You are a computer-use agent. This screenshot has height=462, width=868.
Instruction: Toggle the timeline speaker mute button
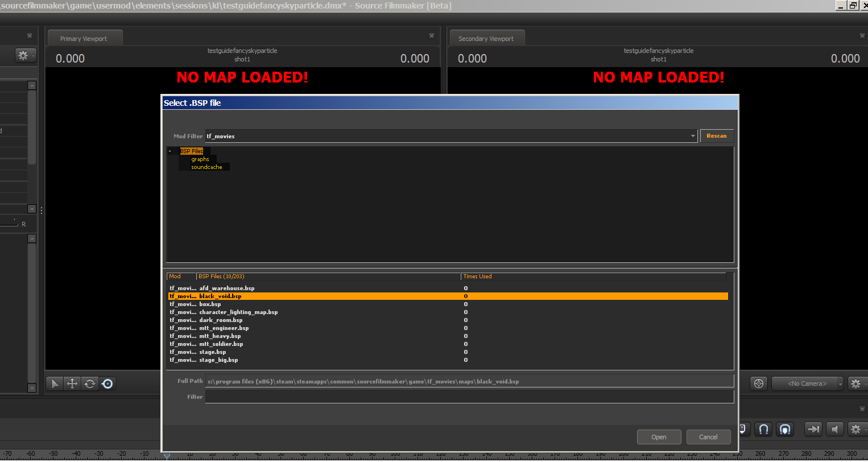click(x=834, y=429)
